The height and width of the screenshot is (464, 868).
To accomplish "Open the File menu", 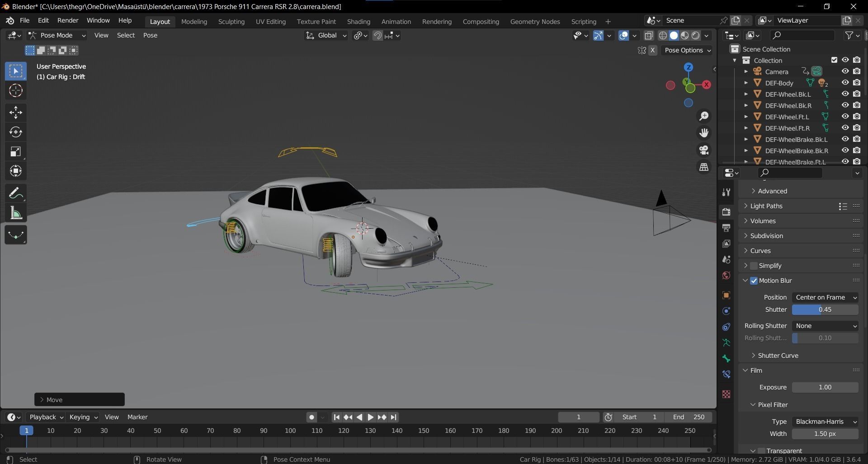I will [x=24, y=21].
